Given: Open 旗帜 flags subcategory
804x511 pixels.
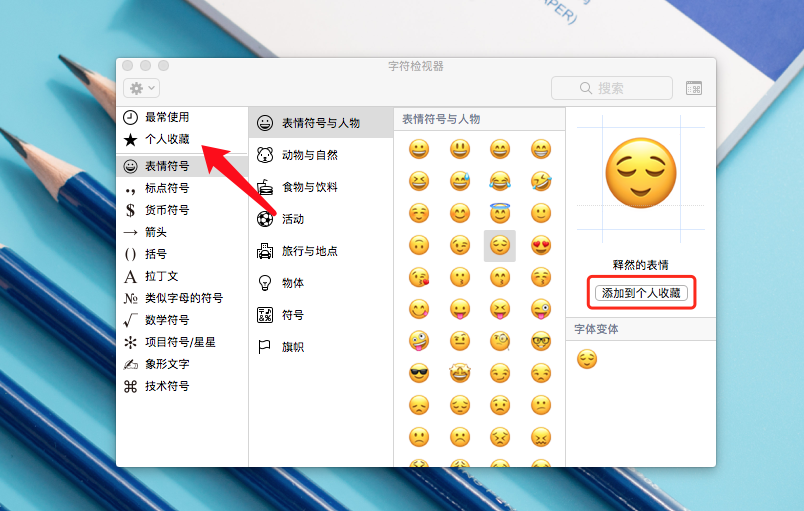Looking at the screenshot, I should point(321,347).
